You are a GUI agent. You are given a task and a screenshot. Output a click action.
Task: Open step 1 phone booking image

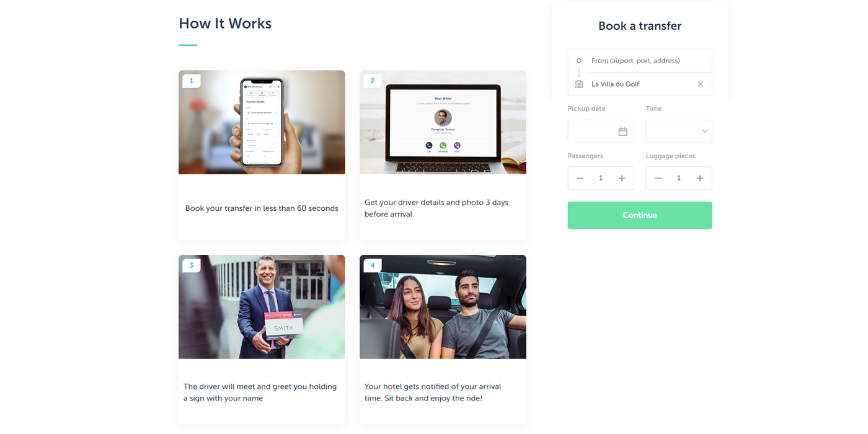click(x=262, y=122)
